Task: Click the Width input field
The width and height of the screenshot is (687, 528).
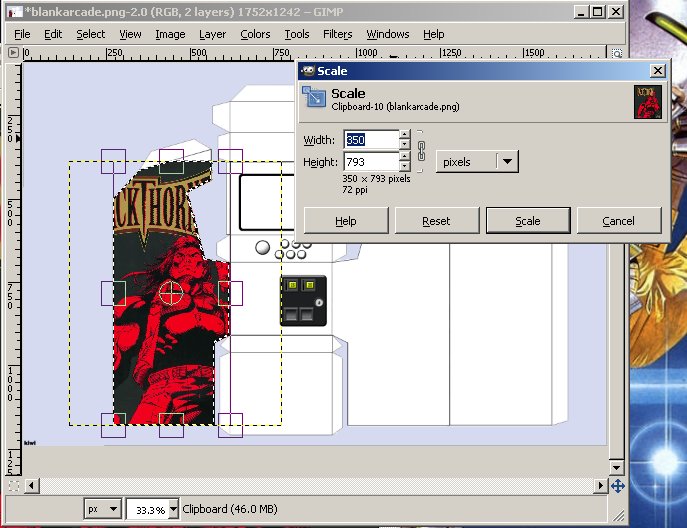Action: 371,140
